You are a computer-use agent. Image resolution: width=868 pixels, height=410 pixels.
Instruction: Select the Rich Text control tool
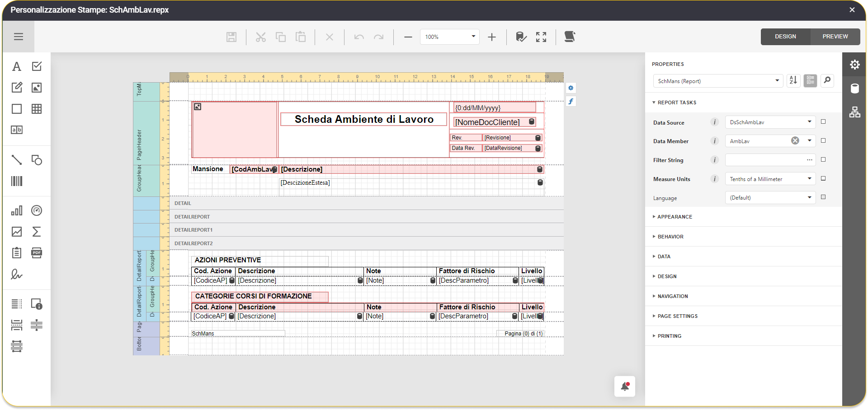click(17, 88)
